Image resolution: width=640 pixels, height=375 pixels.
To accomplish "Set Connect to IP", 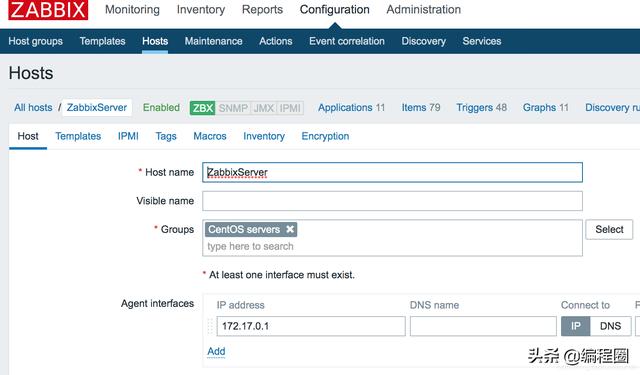I will click(x=576, y=326).
